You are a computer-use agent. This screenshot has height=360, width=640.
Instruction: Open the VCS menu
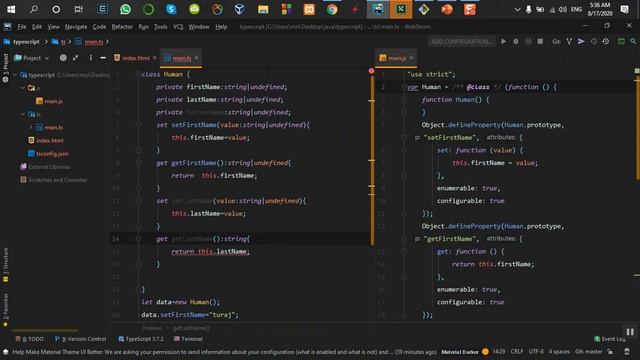click(178, 27)
